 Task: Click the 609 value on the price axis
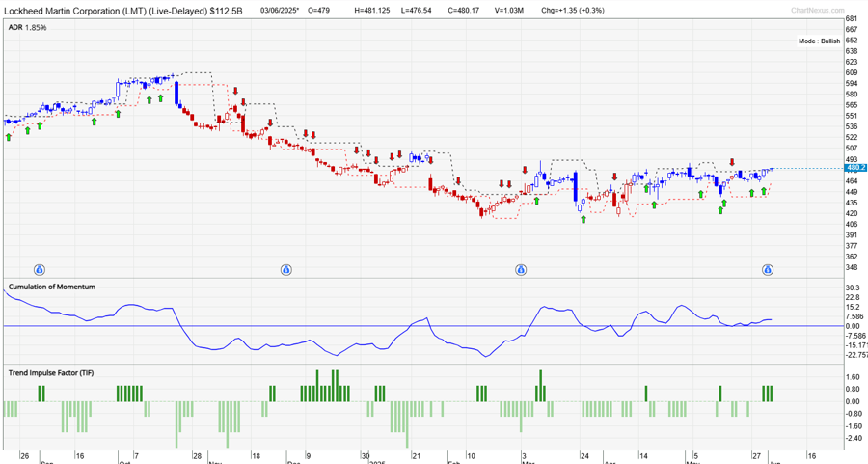[x=852, y=72]
